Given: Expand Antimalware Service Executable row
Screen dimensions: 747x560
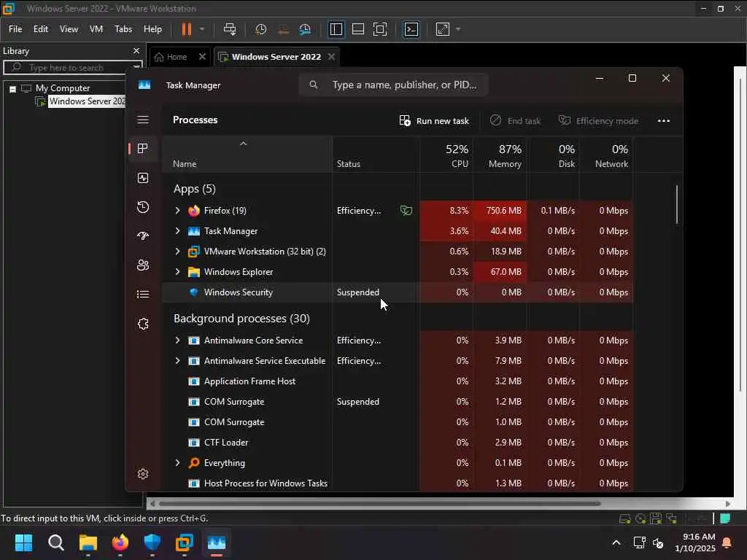Looking at the screenshot, I should [x=177, y=361].
